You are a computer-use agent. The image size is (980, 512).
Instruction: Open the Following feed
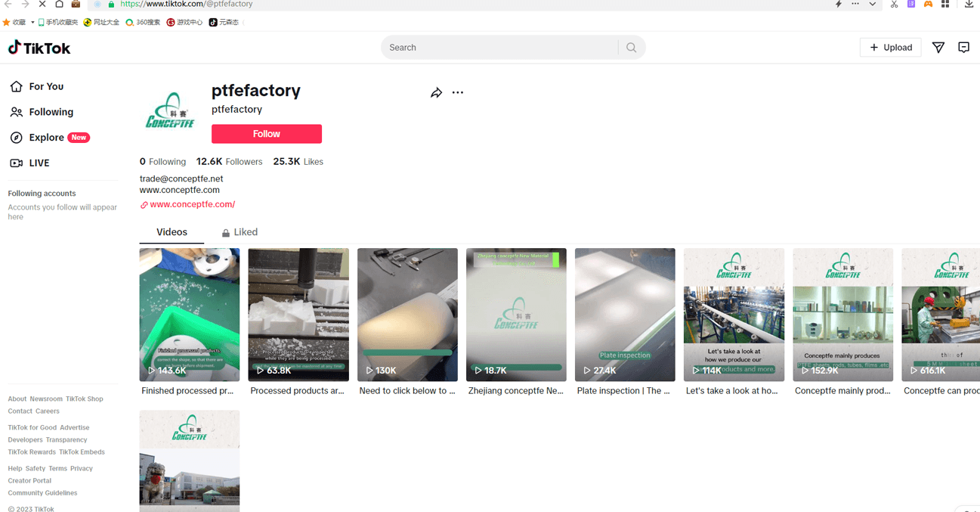[x=42, y=112]
